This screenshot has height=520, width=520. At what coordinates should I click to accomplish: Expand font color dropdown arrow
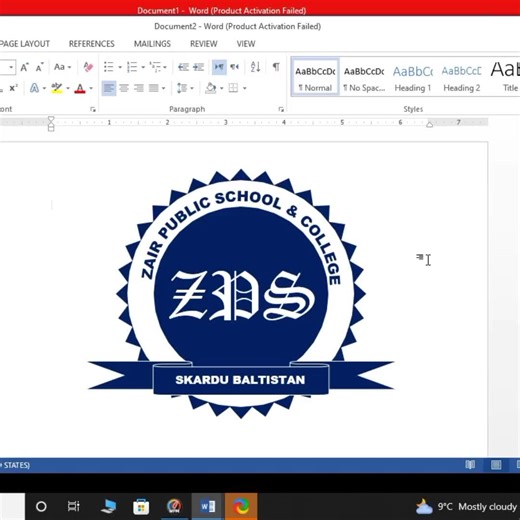[x=91, y=89]
